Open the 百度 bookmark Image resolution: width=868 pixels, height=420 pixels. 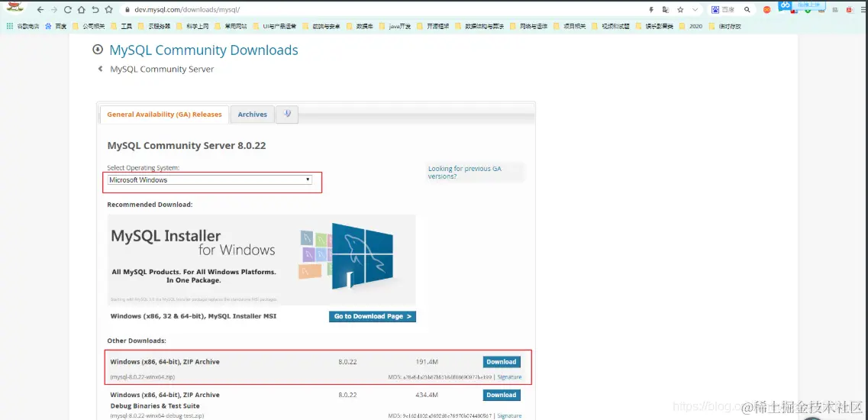56,26
